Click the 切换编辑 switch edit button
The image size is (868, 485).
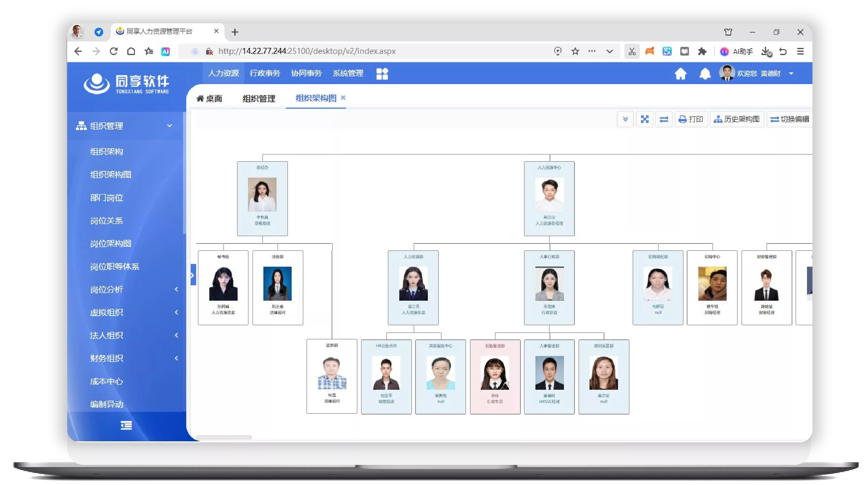(x=790, y=119)
